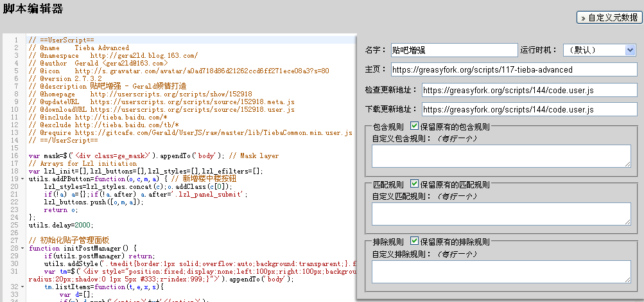
Task: Click line number 1 in the gutter
Action: click(15, 40)
